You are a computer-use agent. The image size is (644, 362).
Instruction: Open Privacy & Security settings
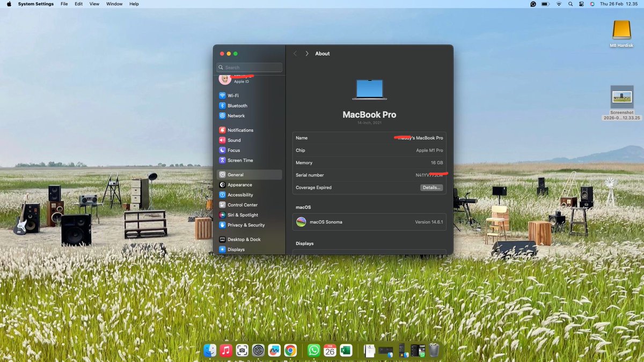pos(249,225)
